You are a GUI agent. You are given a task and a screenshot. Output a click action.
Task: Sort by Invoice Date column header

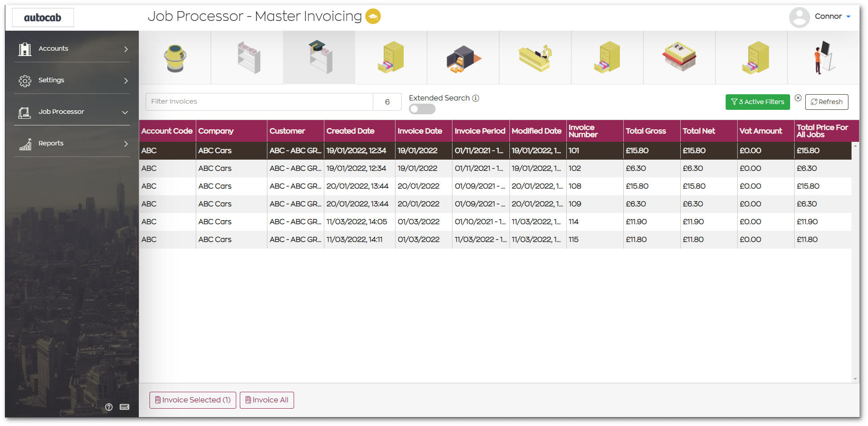click(424, 131)
